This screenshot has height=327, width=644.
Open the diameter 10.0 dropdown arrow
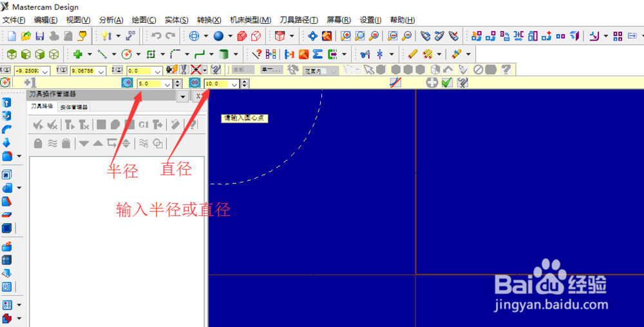click(x=234, y=84)
